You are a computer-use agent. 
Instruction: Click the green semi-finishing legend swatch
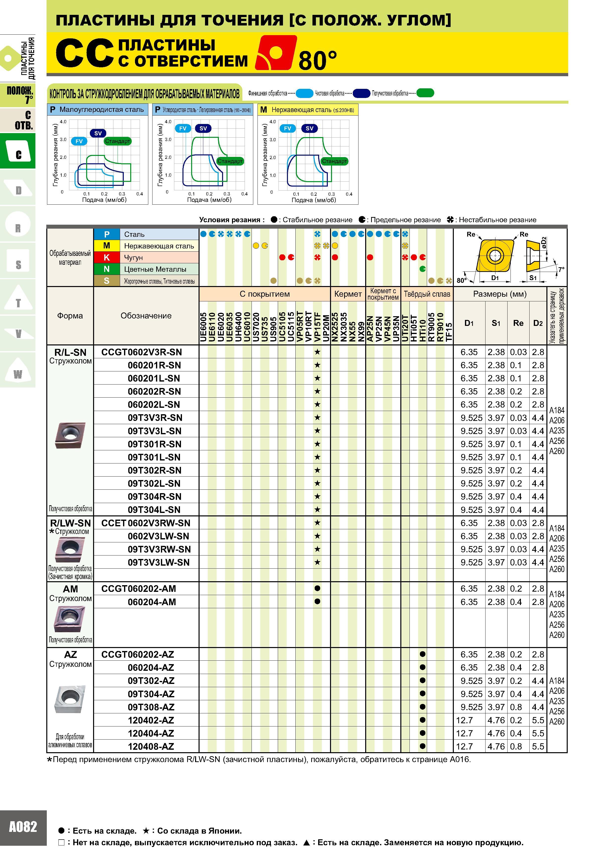[x=425, y=93]
